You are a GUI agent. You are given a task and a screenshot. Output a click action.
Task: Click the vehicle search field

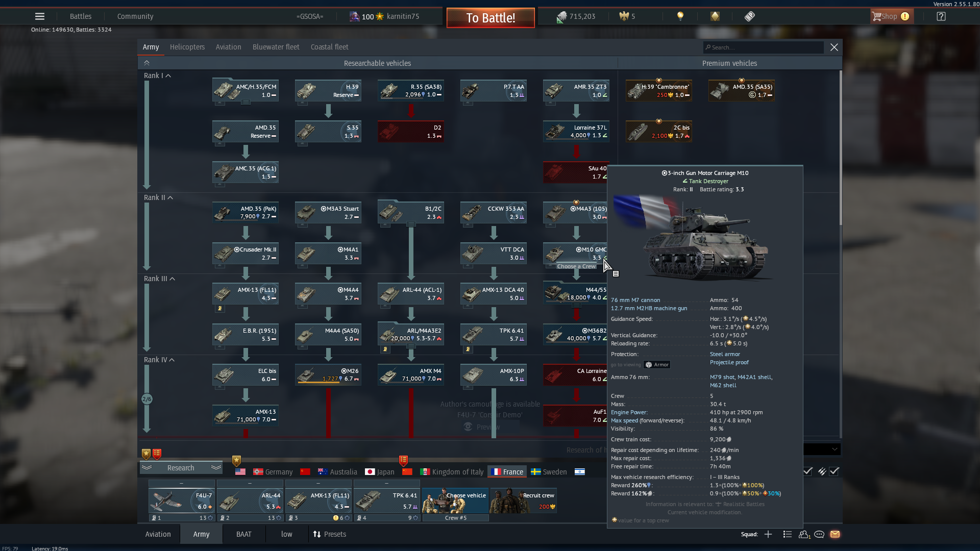pyautogui.click(x=763, y=47)
